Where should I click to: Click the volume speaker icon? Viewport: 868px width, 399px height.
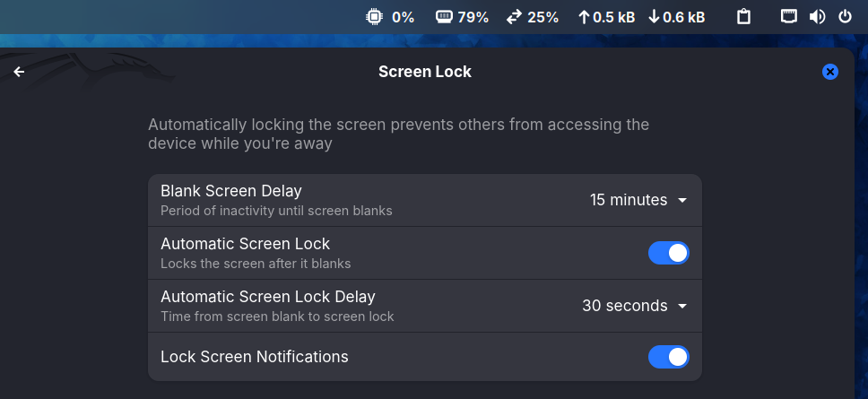[x=817, y=16]
